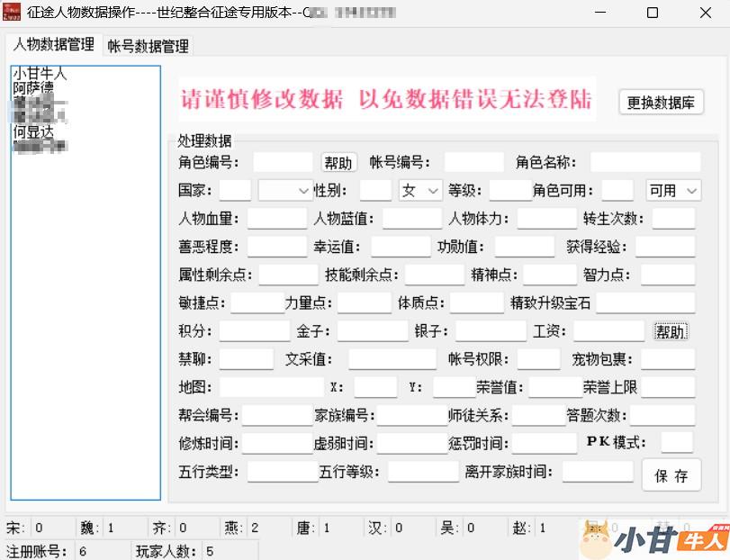This screenshot has height=560, width=730.
Task: Click the PK模式 input field
Action: coord(677,442)
